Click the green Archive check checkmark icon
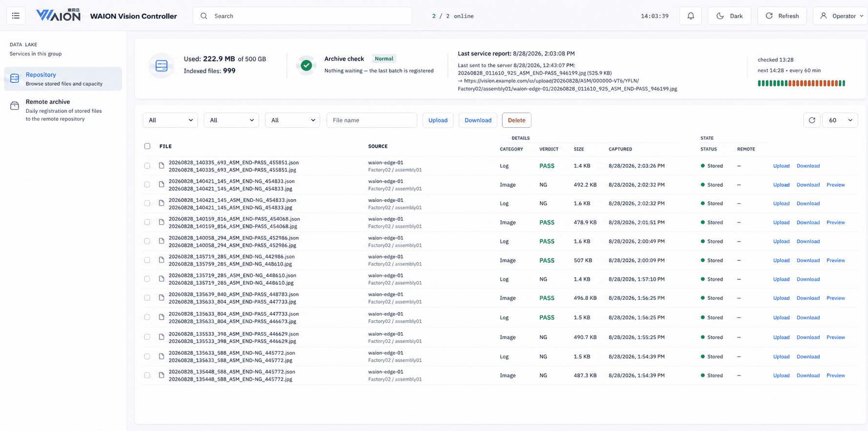The image size is (868, 431). click(x=306, y=65)
